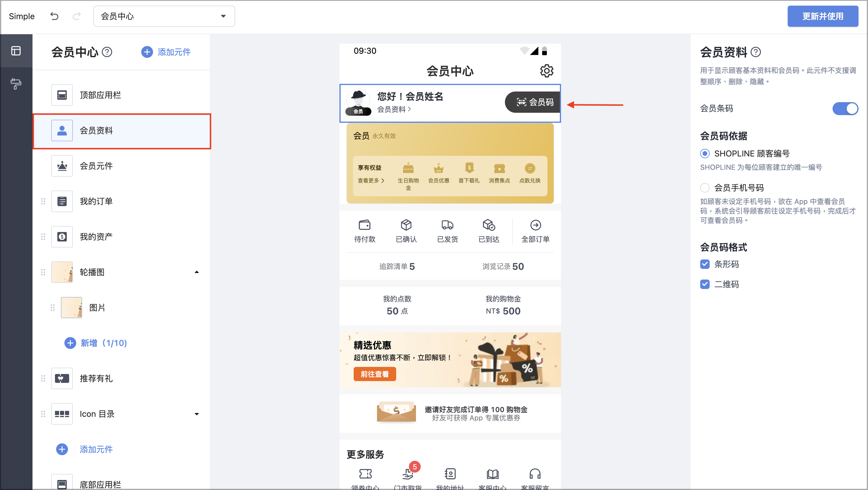The width and height of the screenshot is (868, 490).
Task: Click the 已到达 delivered box icon
Action: [x=489, y=225]
